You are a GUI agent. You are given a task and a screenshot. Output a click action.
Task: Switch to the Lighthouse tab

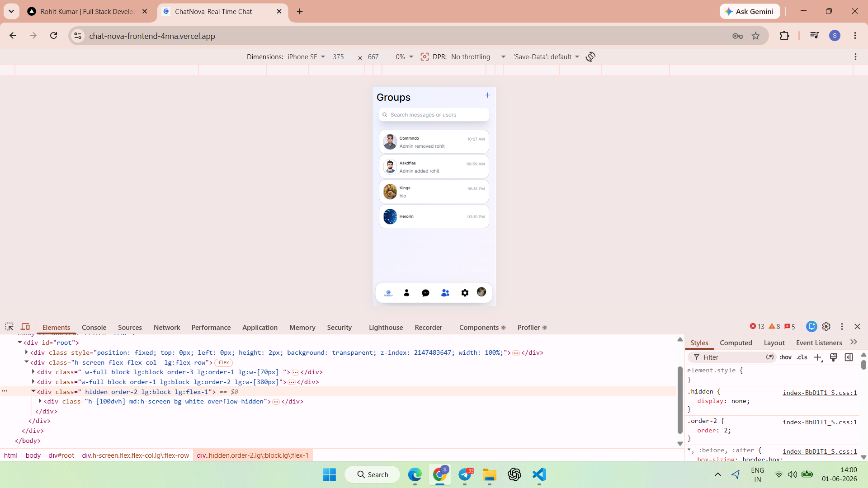[386, 327]
